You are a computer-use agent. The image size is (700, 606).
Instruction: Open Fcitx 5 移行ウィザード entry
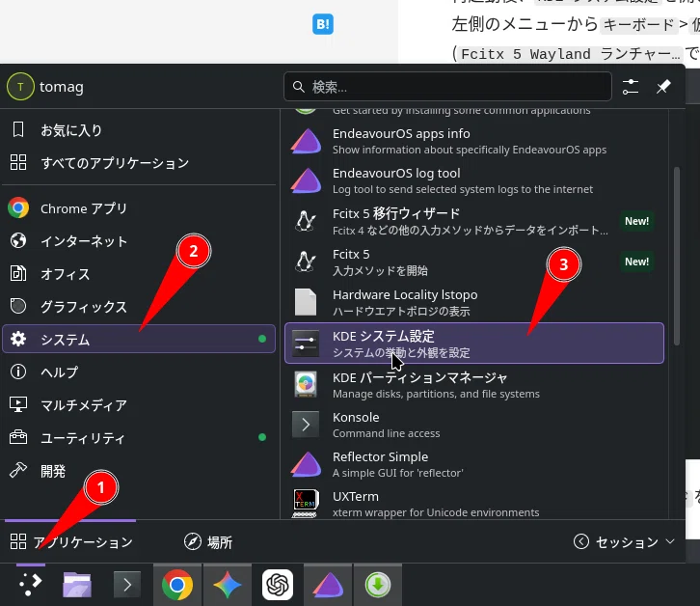point(474,221)
